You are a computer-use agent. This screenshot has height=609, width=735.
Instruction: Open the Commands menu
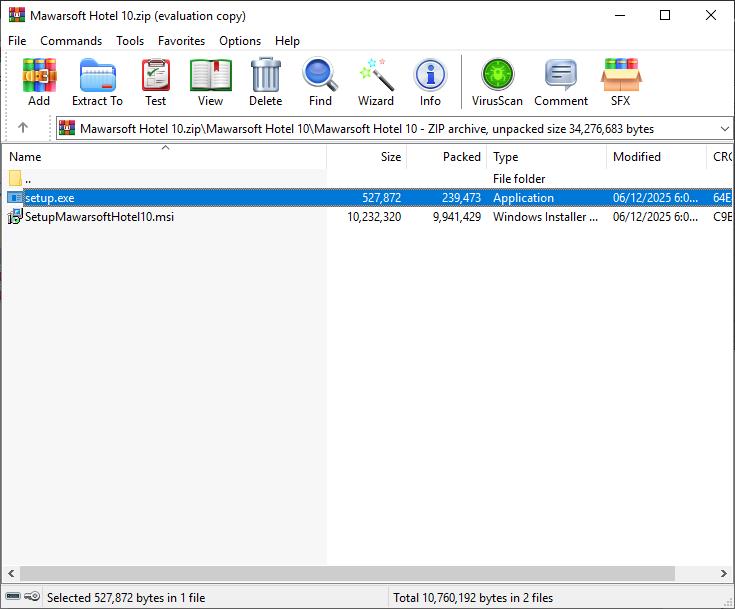point(71,41)
